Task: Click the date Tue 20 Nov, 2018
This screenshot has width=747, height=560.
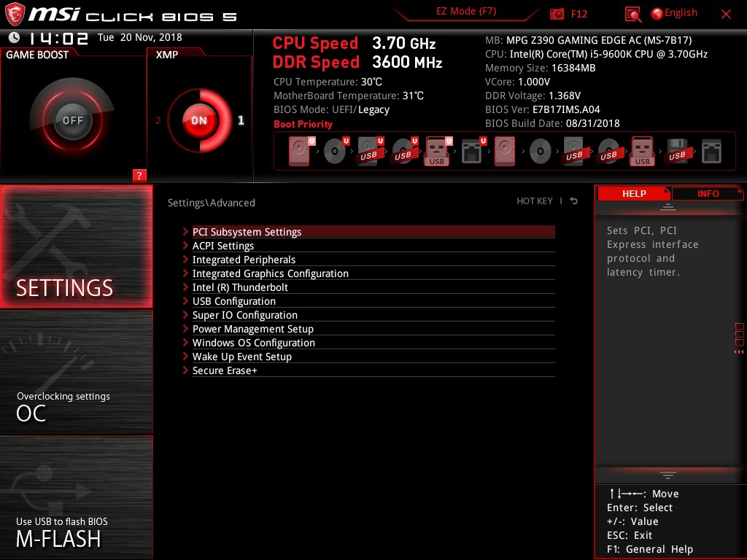Action: [139, 37]
